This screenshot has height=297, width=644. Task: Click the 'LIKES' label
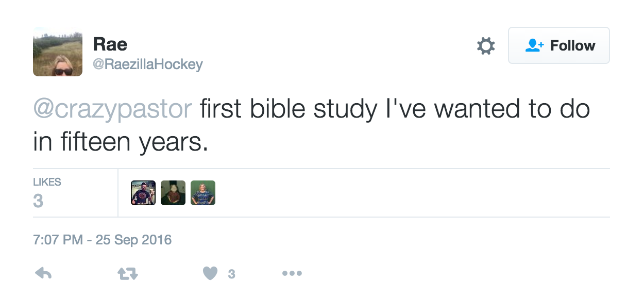click(47, 182)
